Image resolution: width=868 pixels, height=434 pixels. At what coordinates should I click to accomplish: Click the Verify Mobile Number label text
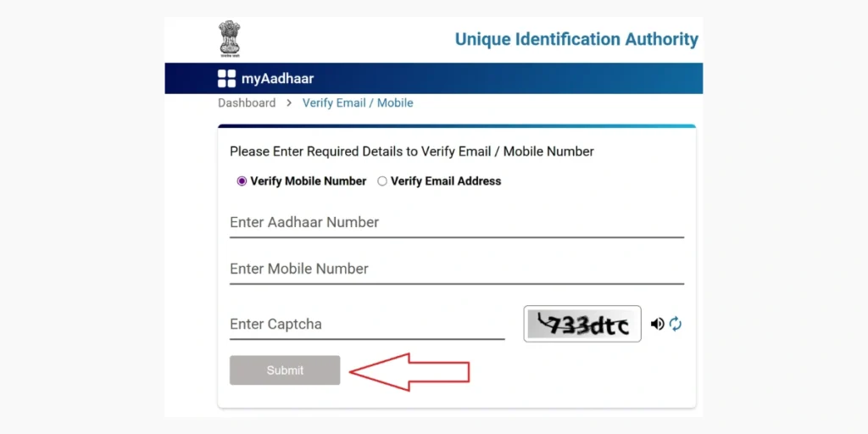coord(309,181)
